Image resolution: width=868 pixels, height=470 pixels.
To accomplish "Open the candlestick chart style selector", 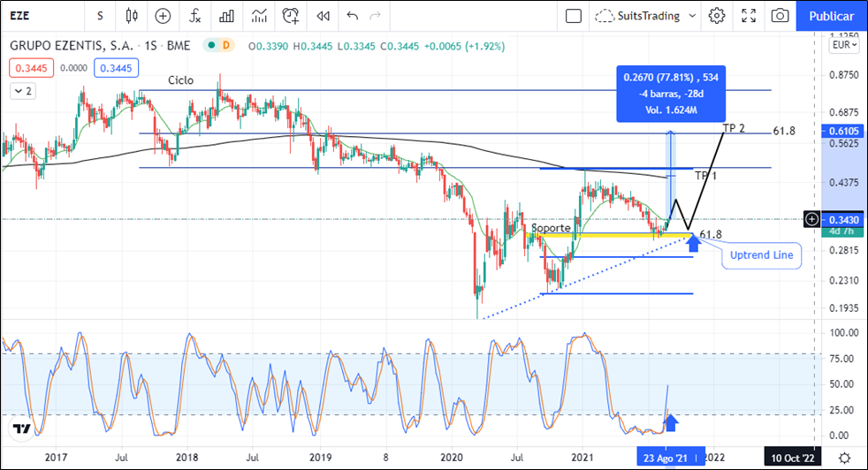I will pos(132,16).
